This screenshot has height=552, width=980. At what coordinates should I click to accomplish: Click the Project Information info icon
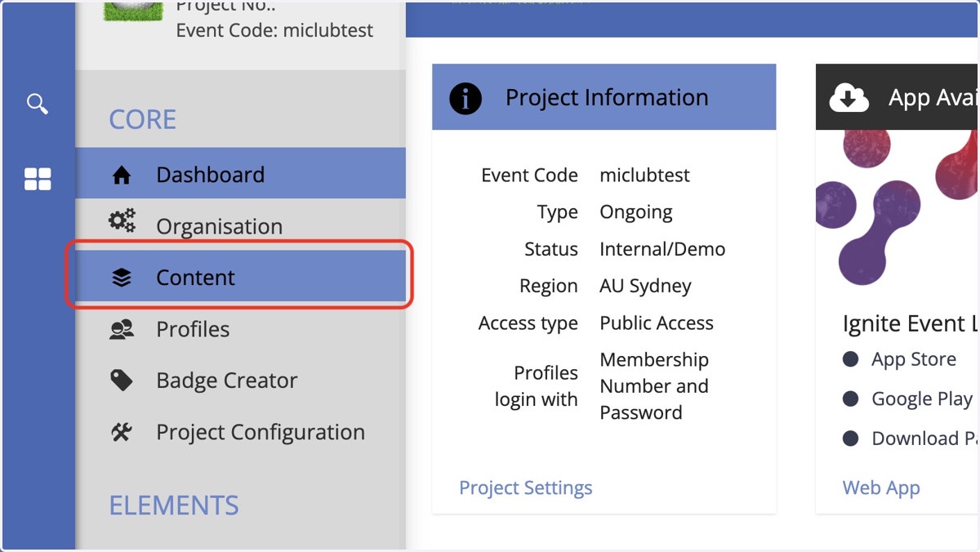click(x=465, y=98)
